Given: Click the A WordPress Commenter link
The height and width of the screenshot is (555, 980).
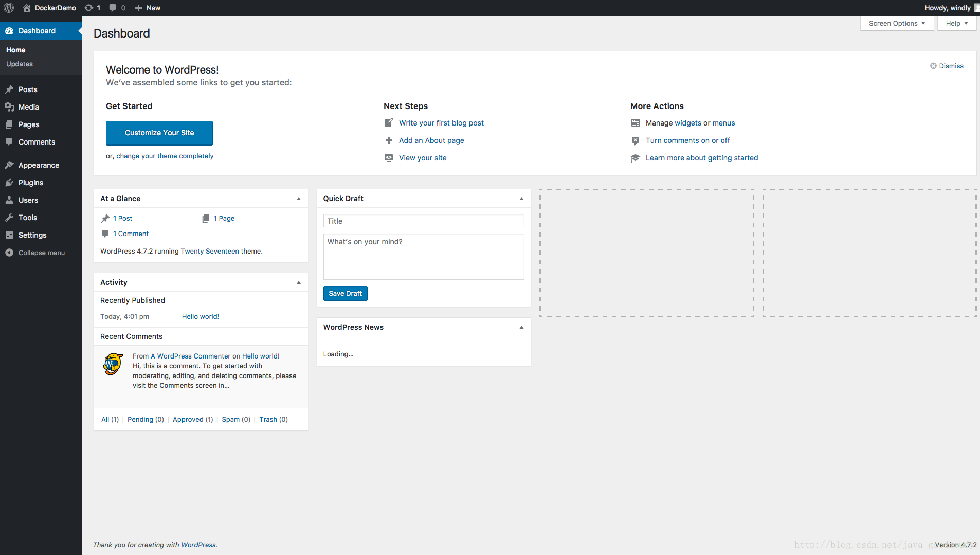Looking at the screenshot, I should point(190,356).
